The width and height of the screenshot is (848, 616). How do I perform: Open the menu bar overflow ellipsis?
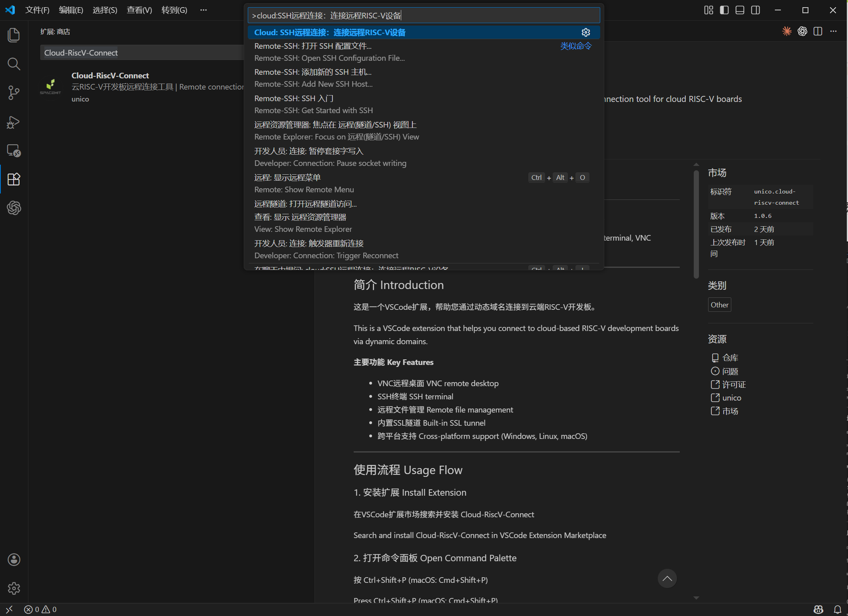coord(203,10)
